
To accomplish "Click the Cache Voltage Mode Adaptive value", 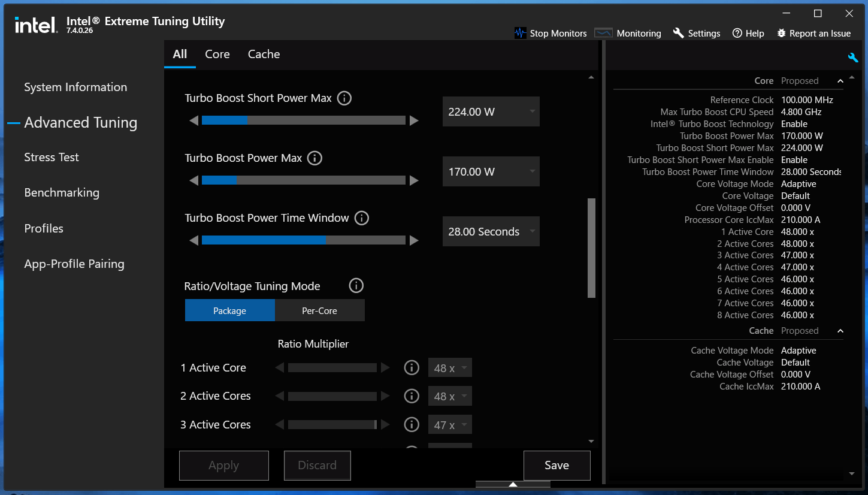I will [x=799, y=351].
